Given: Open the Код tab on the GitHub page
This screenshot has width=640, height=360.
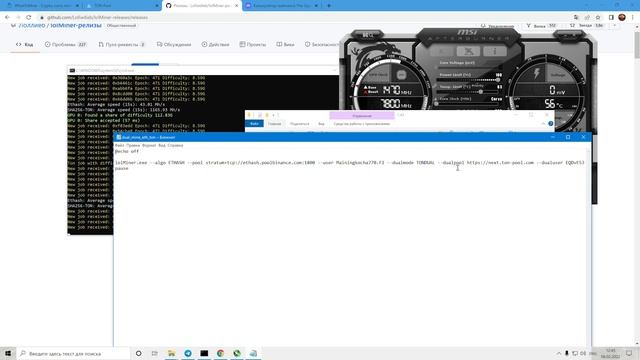Looking at the screenshot, I should (24, 44).
